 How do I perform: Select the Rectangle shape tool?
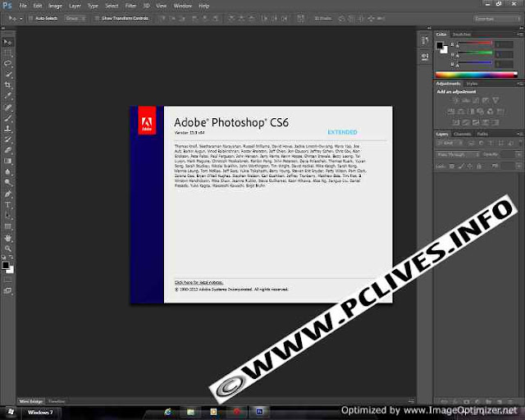(x=7, y=226)
